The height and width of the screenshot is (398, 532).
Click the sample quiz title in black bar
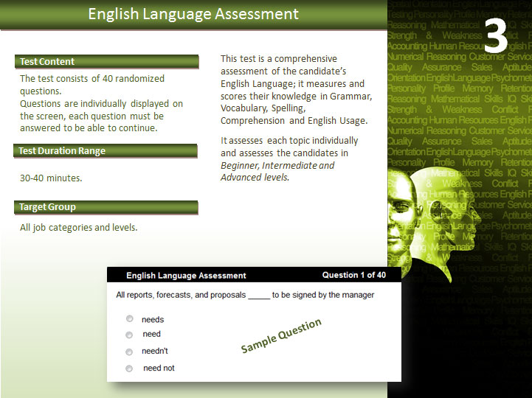[186, 276]
